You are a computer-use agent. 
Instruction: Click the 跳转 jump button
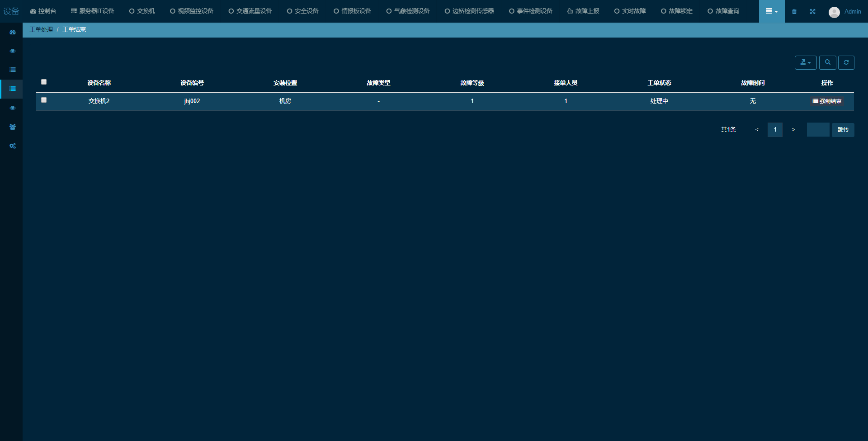click(x=843, y=130)
